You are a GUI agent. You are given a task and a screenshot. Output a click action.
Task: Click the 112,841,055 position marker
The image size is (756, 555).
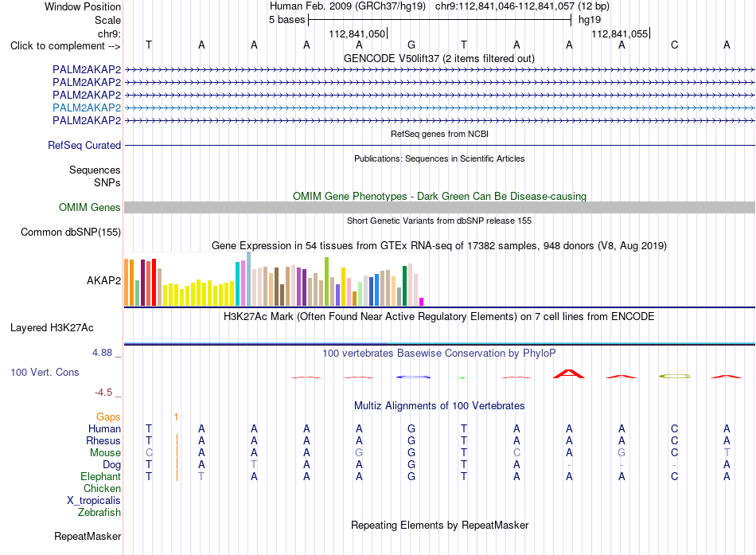click(x=620, y=33)
